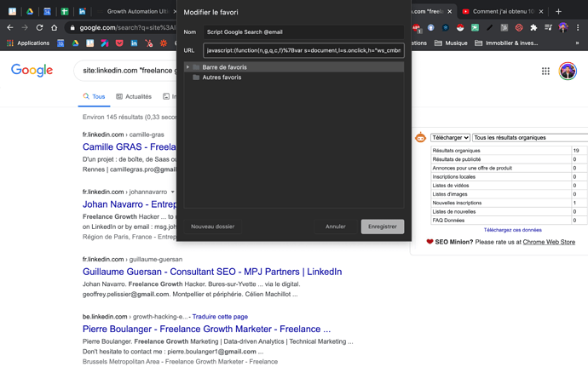Click the orange gear bookmark icon
The height and width of the screenshot is (367, 588).
pos(164,43)
